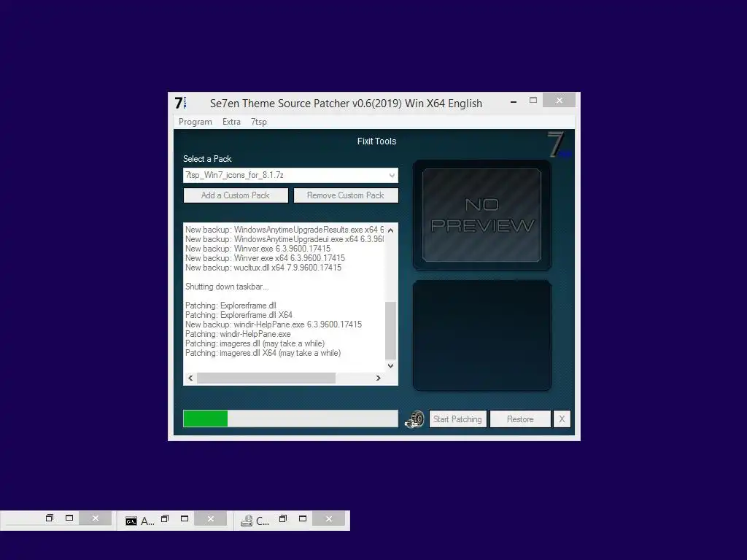The height and width of the screenshot is (560, 747).
Task: Click 'New backup: Winver.exe x64' log line
Action: click(265, 258)
